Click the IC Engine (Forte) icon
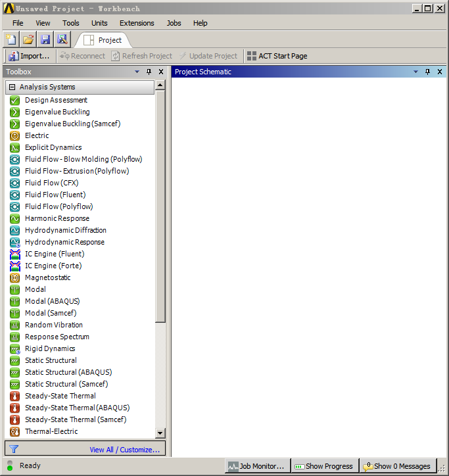The width and height of the screenshot is (449, 476). point(14,266)
